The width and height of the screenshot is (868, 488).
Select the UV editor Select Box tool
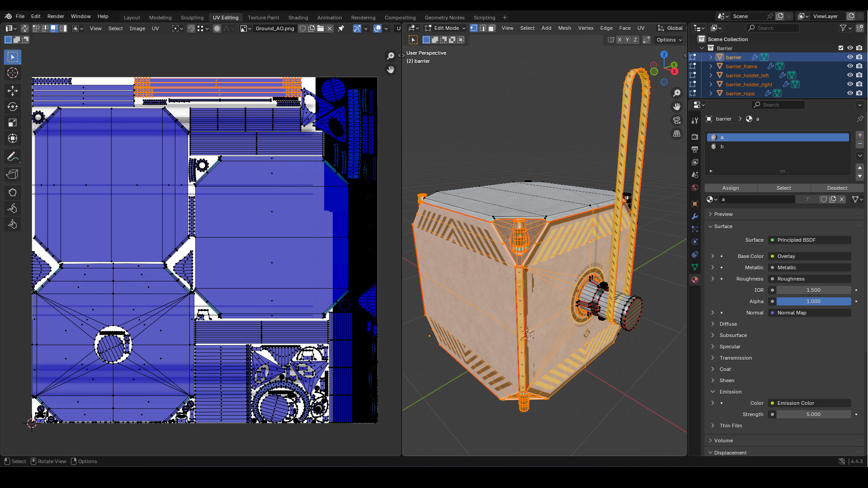[x=13, y=57]
